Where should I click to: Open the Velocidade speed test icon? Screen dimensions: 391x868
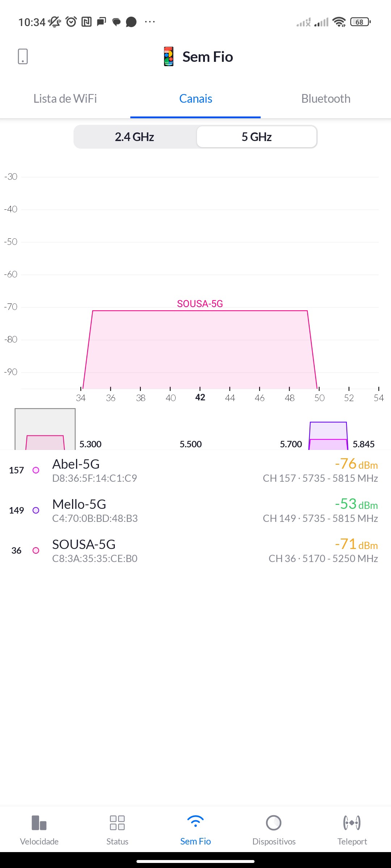pos(39,823)
